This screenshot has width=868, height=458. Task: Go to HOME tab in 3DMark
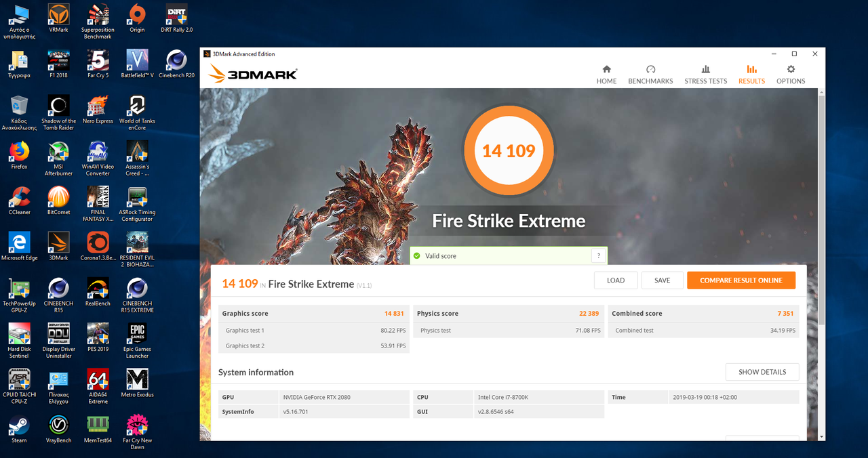[606, 75]
